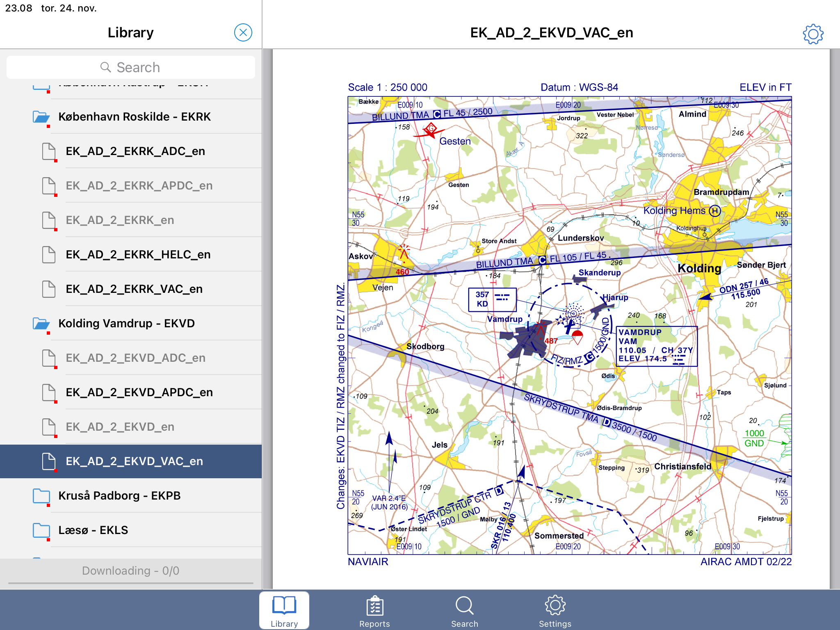840x630 pixels.
Task: Tap the green 1000 GND label on chart
Action: pyautogui.click(x=754, y=438)
